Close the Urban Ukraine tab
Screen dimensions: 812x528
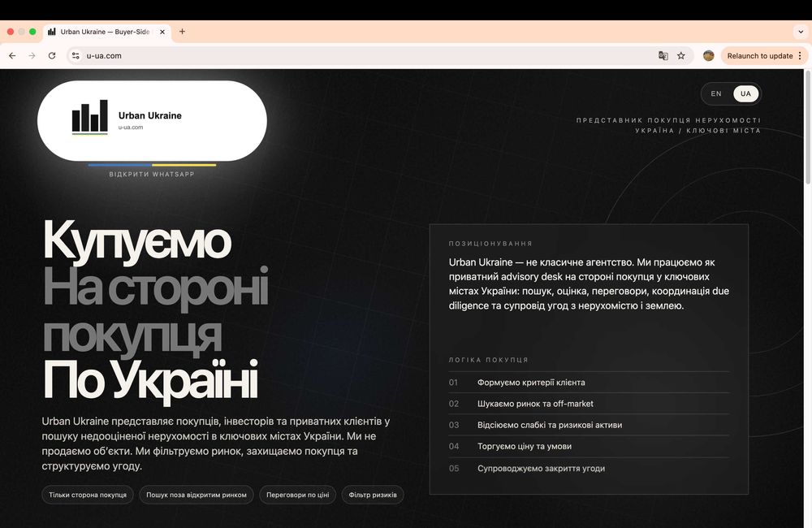[x=162, y=32]
